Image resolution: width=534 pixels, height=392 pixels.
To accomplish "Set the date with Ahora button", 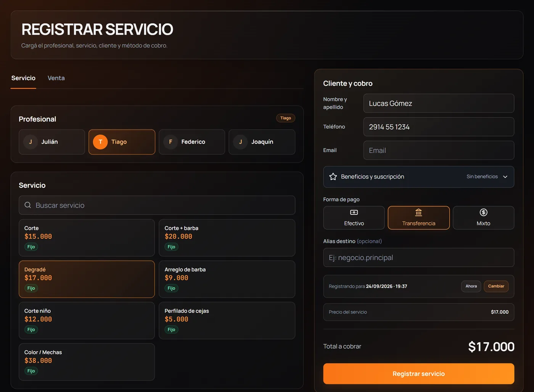I will 471,286.
